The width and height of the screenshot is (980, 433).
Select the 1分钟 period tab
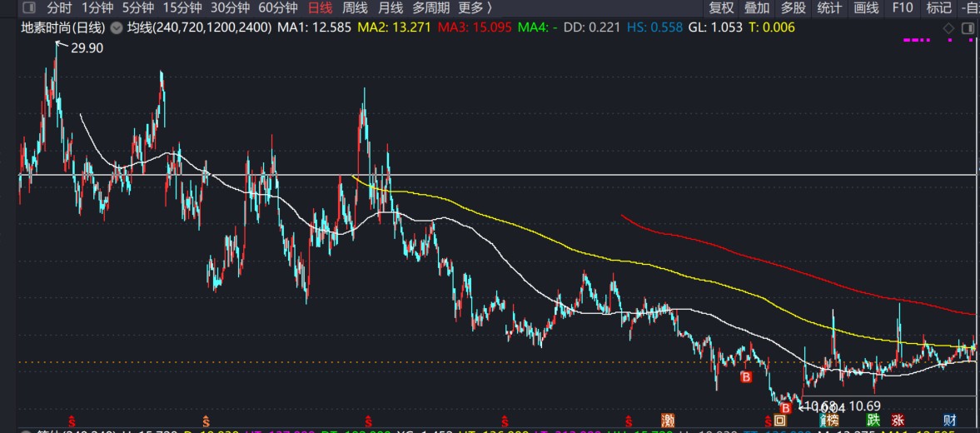97,8
